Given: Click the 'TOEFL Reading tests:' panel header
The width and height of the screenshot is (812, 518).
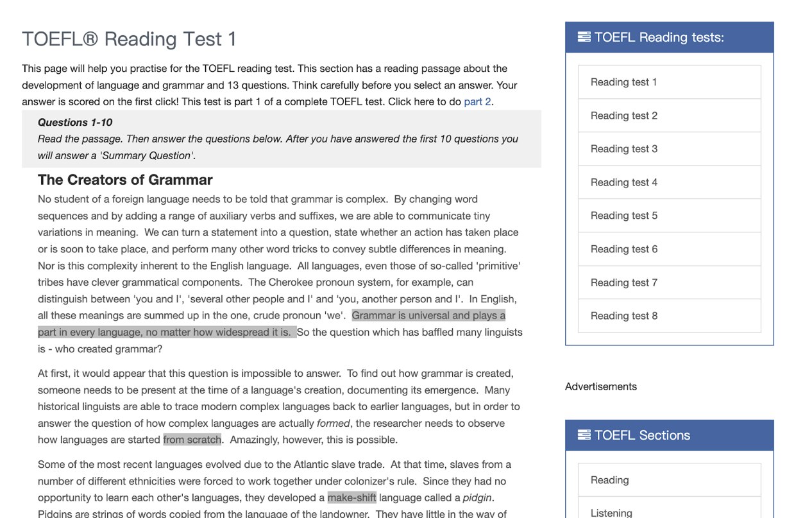Looking at the screenshot, I should pos(668,37).
